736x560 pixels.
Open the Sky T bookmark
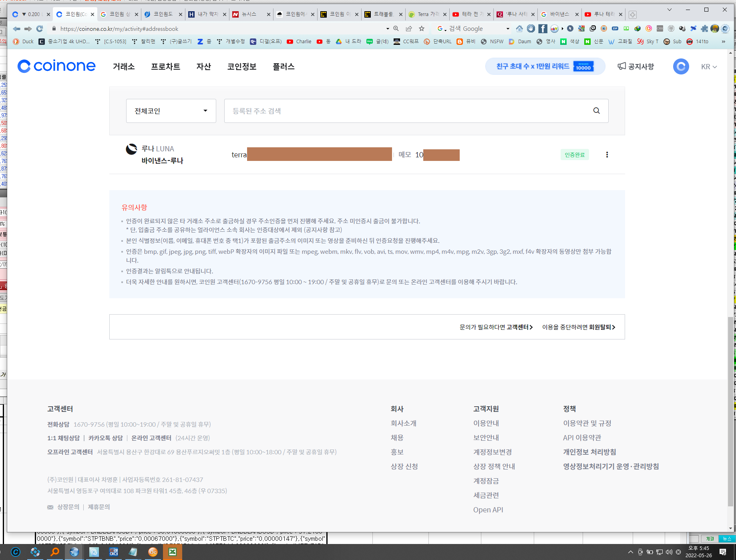pos(648,42)
